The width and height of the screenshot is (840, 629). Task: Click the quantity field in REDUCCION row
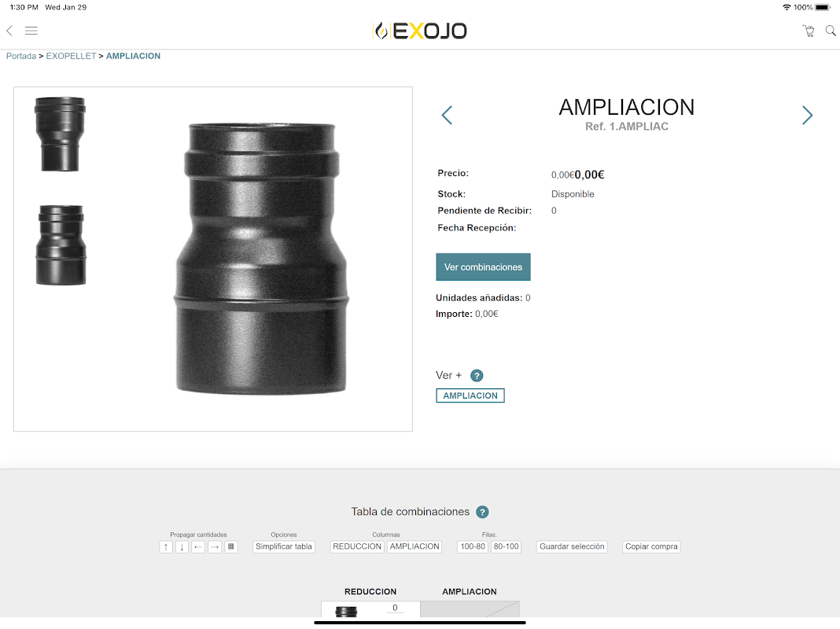(x=395, y=609)
